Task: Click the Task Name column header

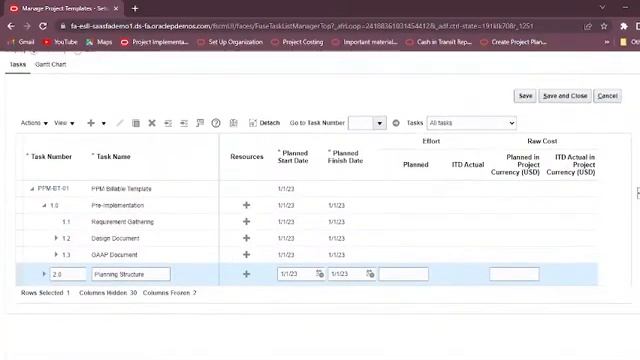Action: 113,157
